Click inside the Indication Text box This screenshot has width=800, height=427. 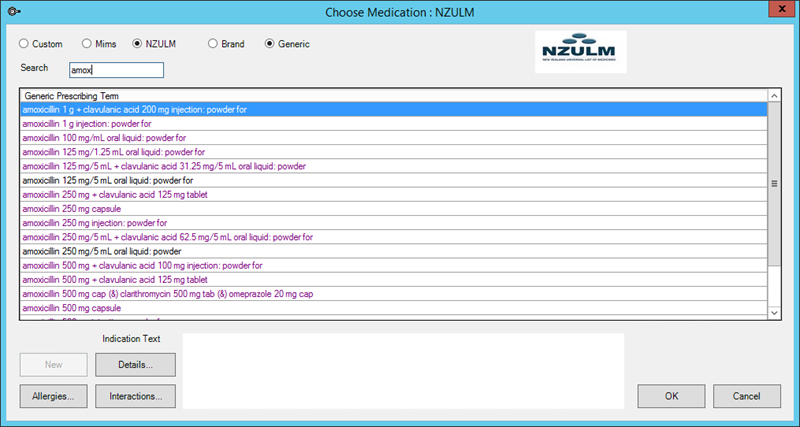[x=404, y=371]
